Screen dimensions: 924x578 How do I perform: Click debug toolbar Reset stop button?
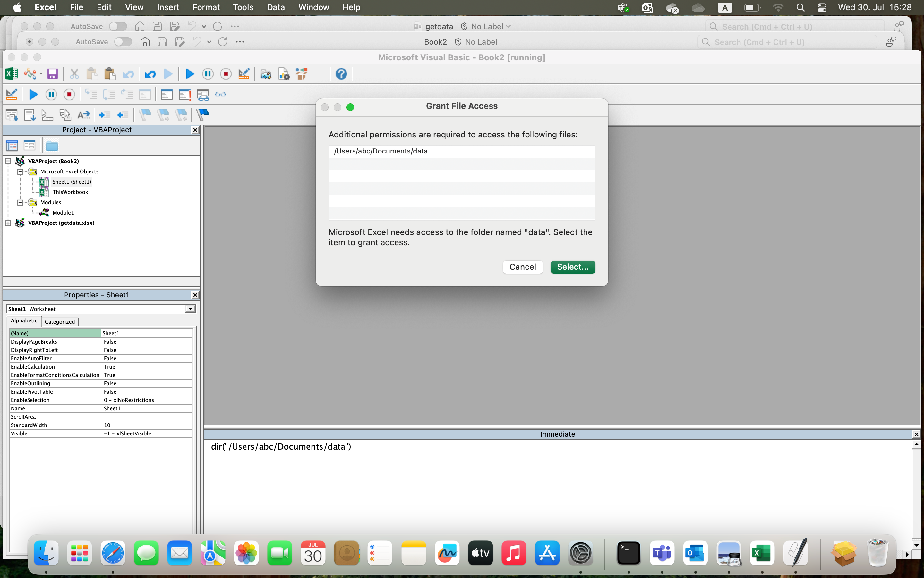point(69,94)
